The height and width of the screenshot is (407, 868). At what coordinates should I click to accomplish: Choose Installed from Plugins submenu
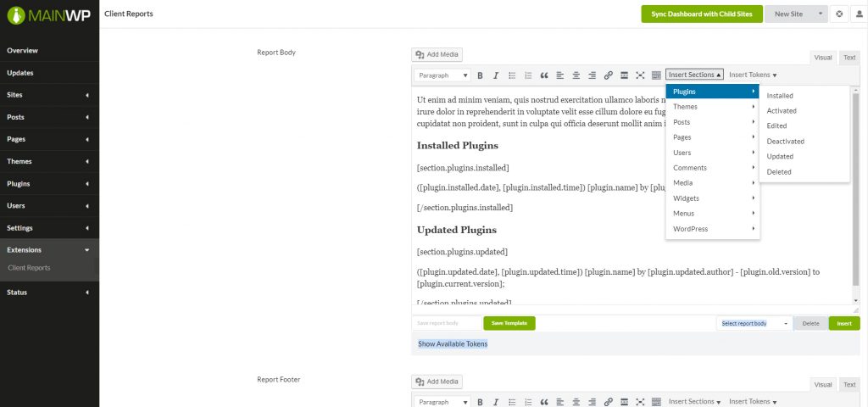point(780,96)
